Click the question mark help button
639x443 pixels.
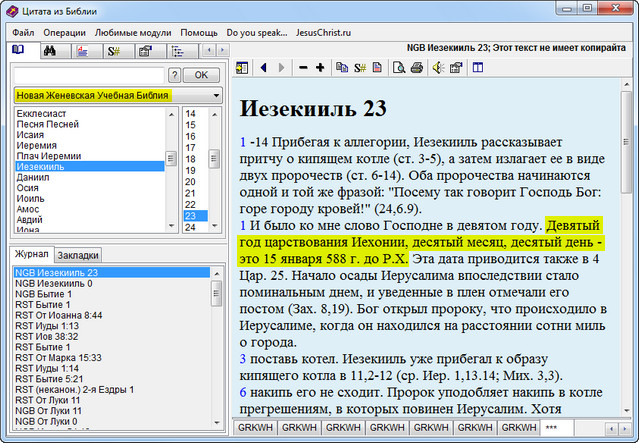[174, 75]
